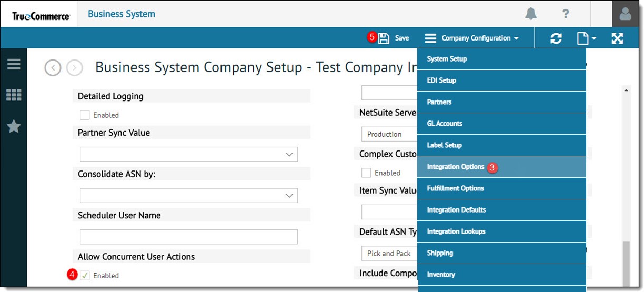Open the user profile avatar icon
The width and height of the screenshot is (644, 292).
coord(626,14)
